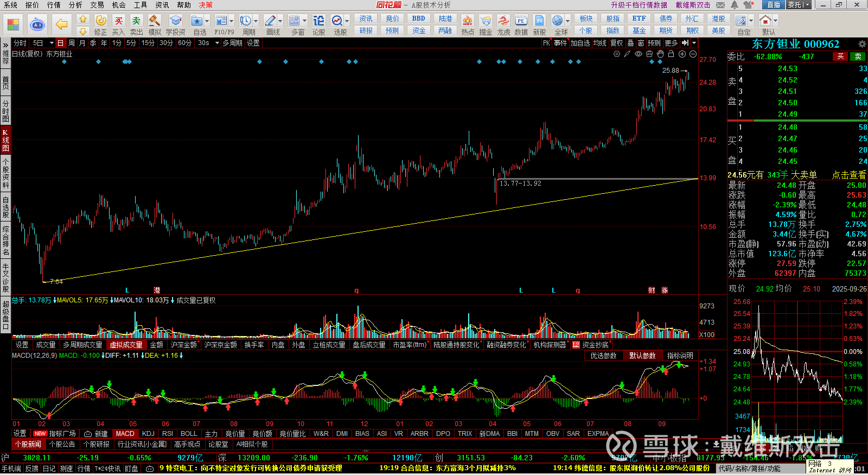Open the 掘金 mining cart icon
This screenshot has height=475, width=868.
pyautogui.click(x=486, y=21)
